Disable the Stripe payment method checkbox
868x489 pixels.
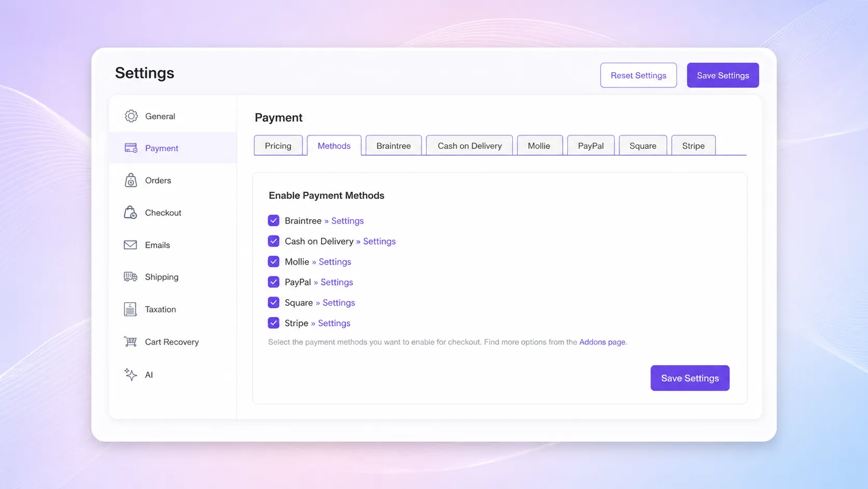(274, 323)
